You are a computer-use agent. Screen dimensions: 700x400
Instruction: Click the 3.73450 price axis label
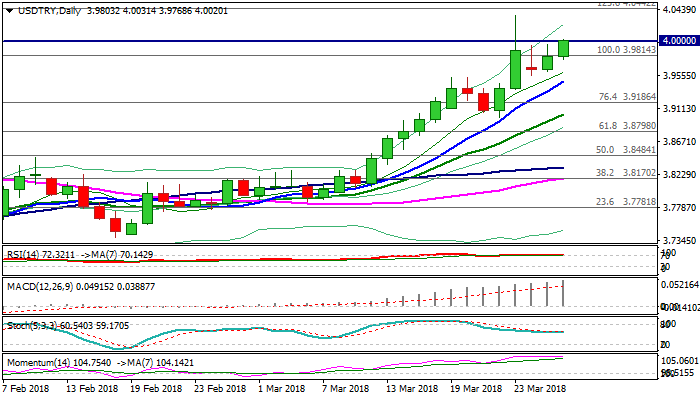click(x=679, y=241)
